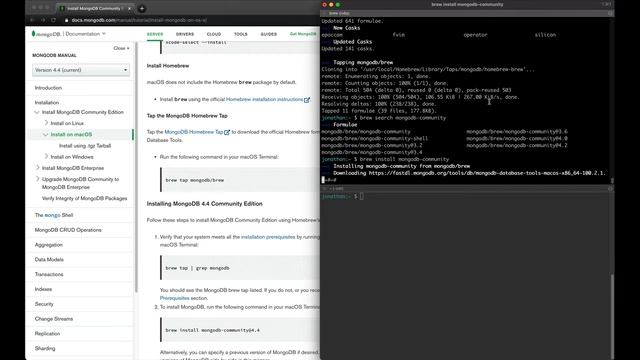Expand Upgrade MongoDB Community to Enterprise chevron
Screen dimensions: 640x360
[37, 179]
